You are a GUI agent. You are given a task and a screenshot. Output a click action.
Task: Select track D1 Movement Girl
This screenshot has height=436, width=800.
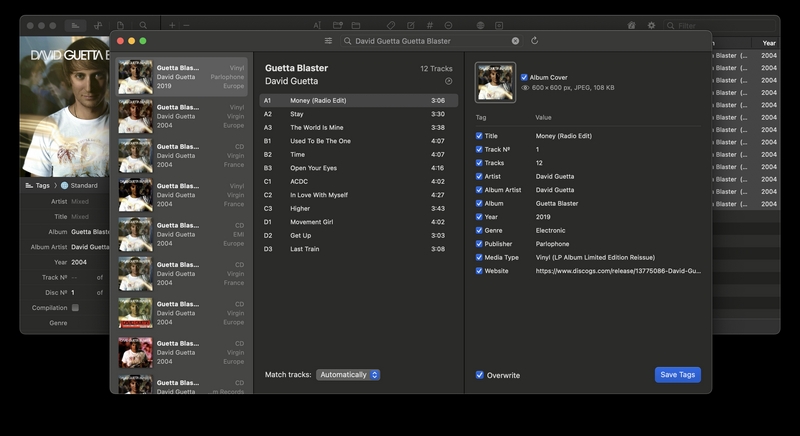pyautogui.click(x=359, y=222)
